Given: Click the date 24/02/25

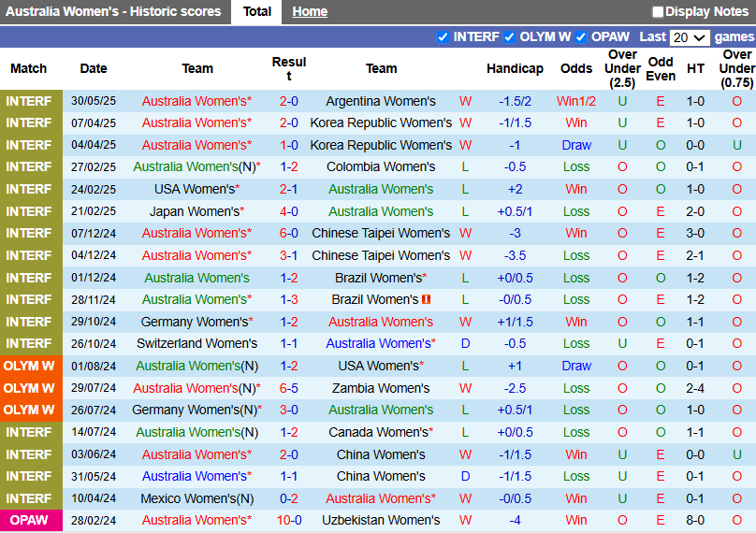Looking at the screenshot, I should coord(94,190).
